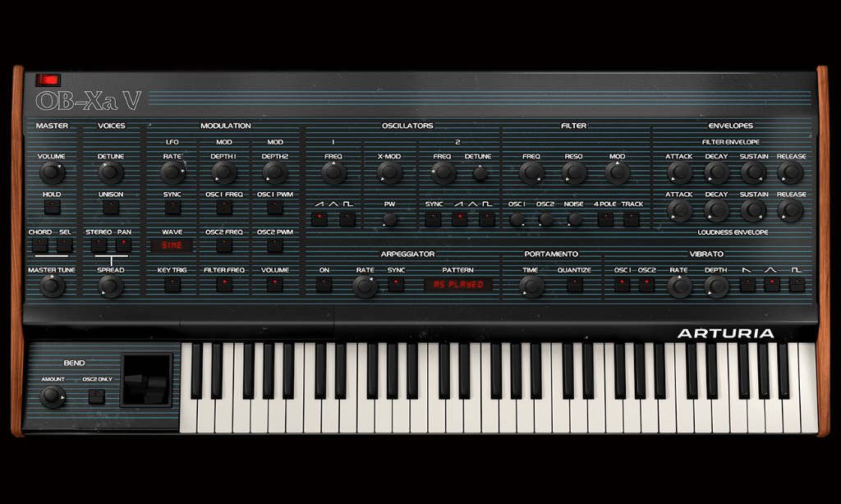Turn the Oscillator 1 Freq knob
The height and width of the screenshot is (504, 841).
click(333, 172)
